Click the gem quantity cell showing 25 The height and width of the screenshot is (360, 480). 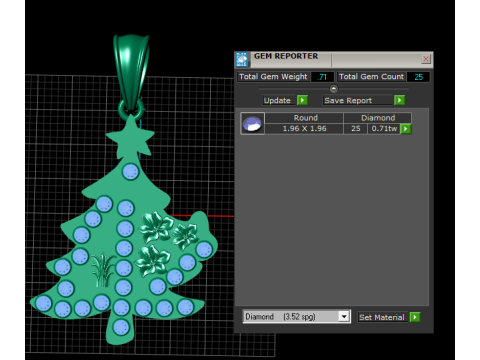(356, 129)
